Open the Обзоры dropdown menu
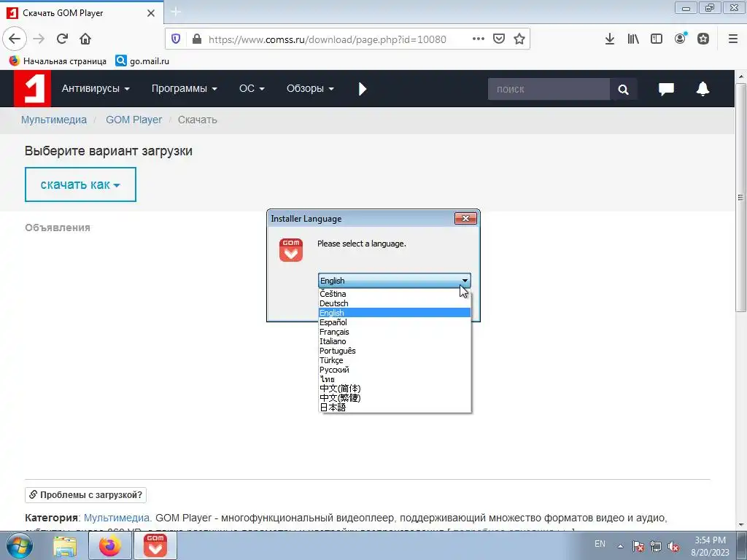This screenshot has height=560, width=747. (310, 88)
